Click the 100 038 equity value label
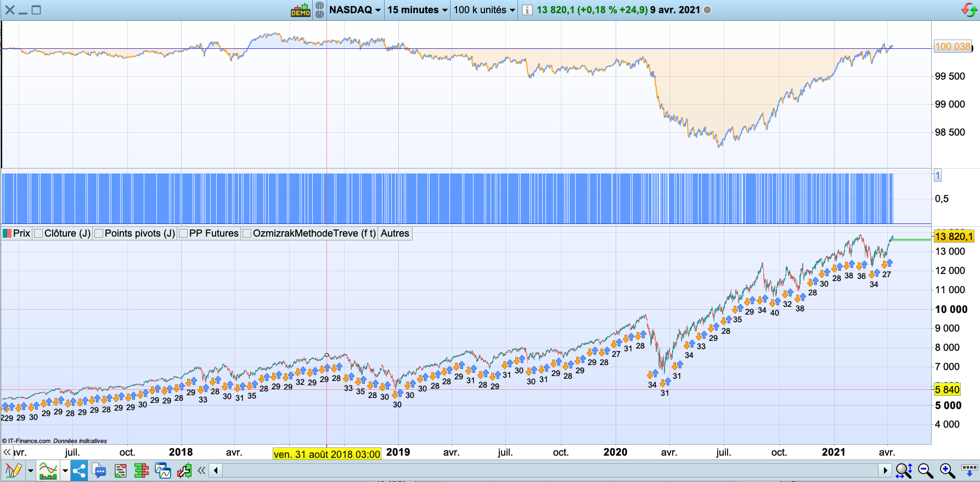 [x=953, y=47]
